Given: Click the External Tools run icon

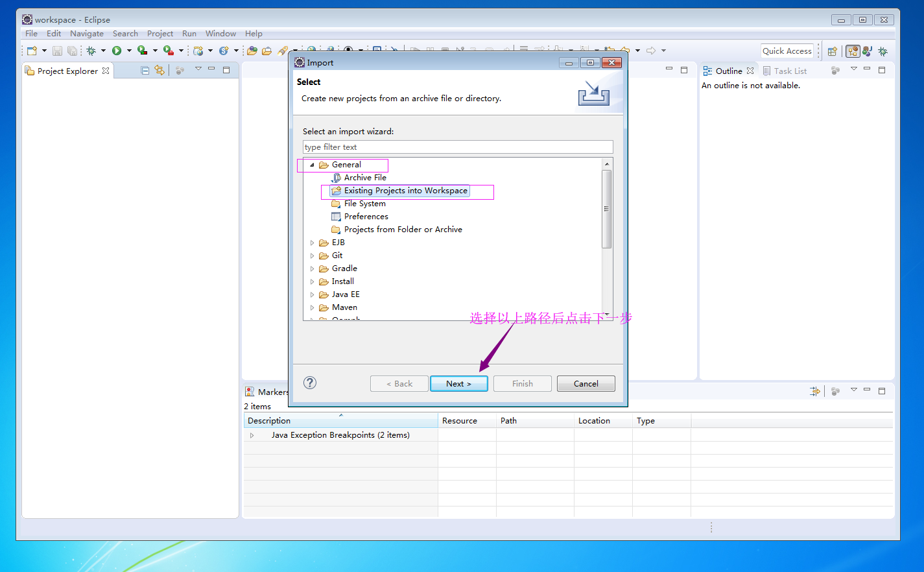Looking at the screenshot, I should click(x=169, y=51).
